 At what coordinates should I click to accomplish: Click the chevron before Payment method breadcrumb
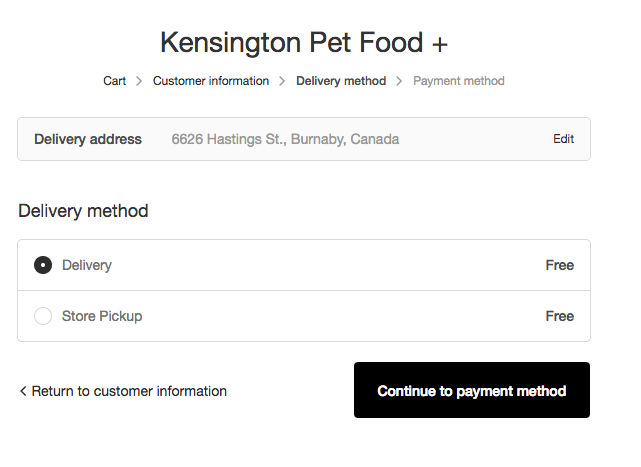tap(400, 81)
